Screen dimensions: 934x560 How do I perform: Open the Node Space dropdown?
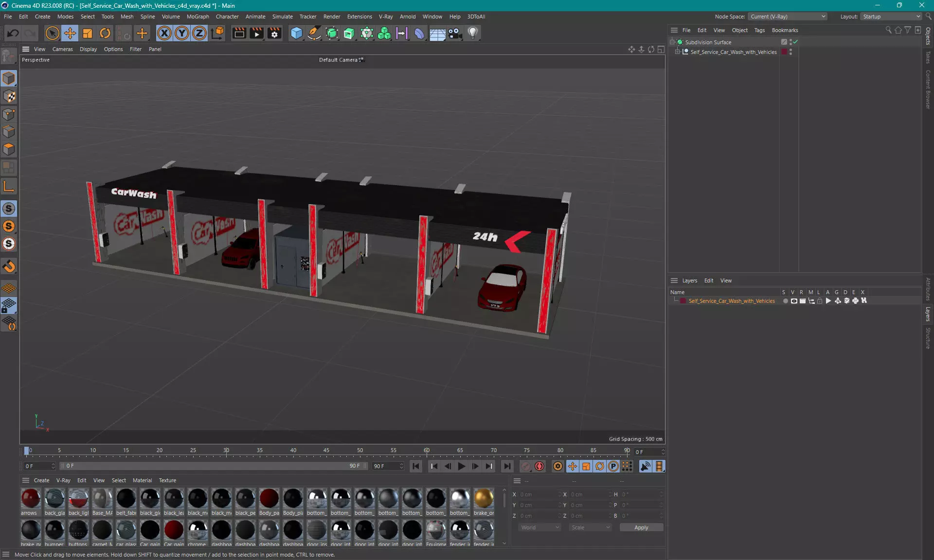pos(788,17)
